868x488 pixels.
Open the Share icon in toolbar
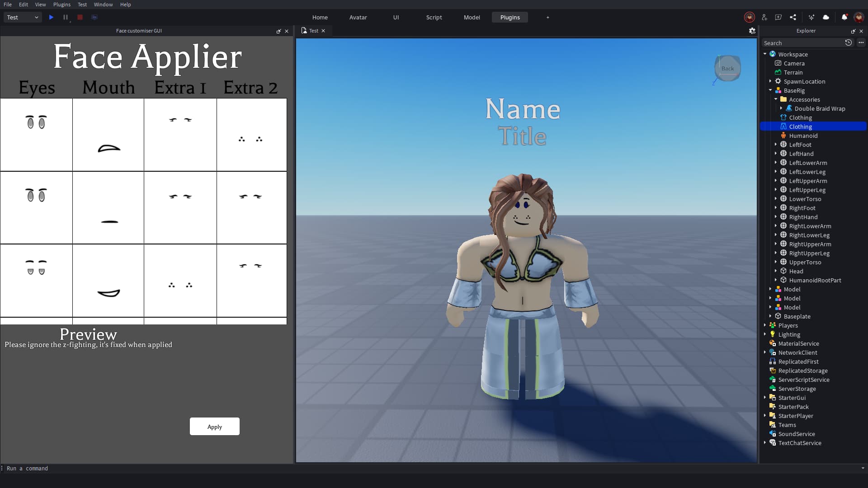tap(793, 17)
